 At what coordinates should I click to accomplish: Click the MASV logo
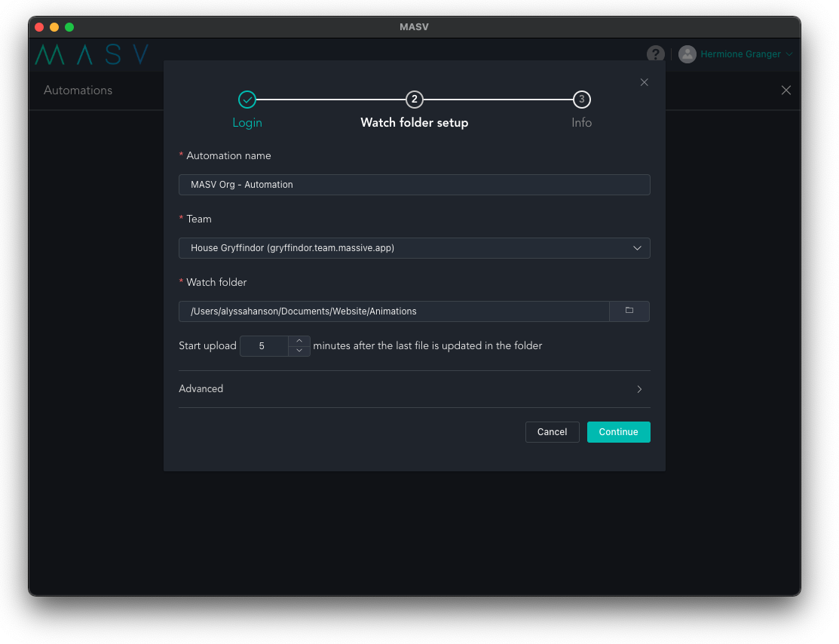click(x=91, y=54)
